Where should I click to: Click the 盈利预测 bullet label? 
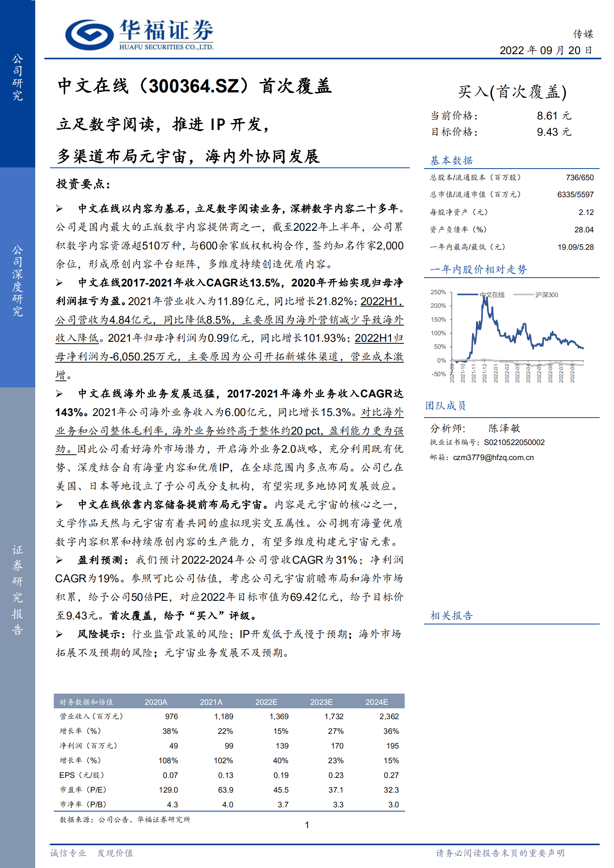[103, 560]
